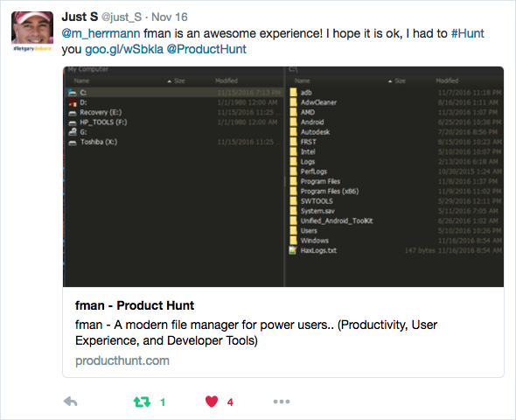This screenshot has width=516, height=420.
Task: Click the G: drive icon
Action: (x=73, y=132)
